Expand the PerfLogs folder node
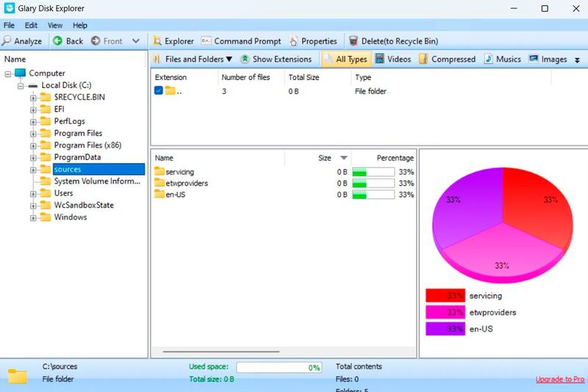 pos(33,122)
